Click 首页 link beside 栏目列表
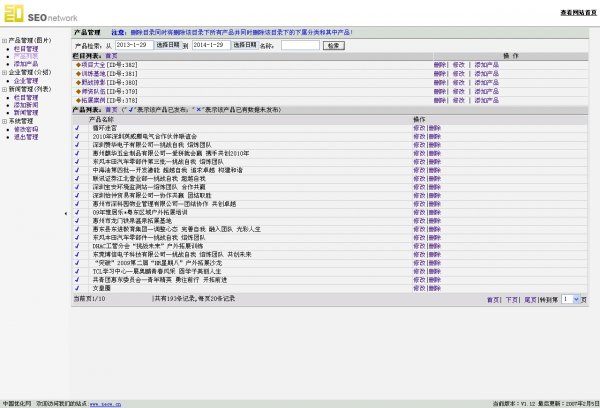Viewport: 600px width, 408px height. pyautogui.click(x=111, y=56)
